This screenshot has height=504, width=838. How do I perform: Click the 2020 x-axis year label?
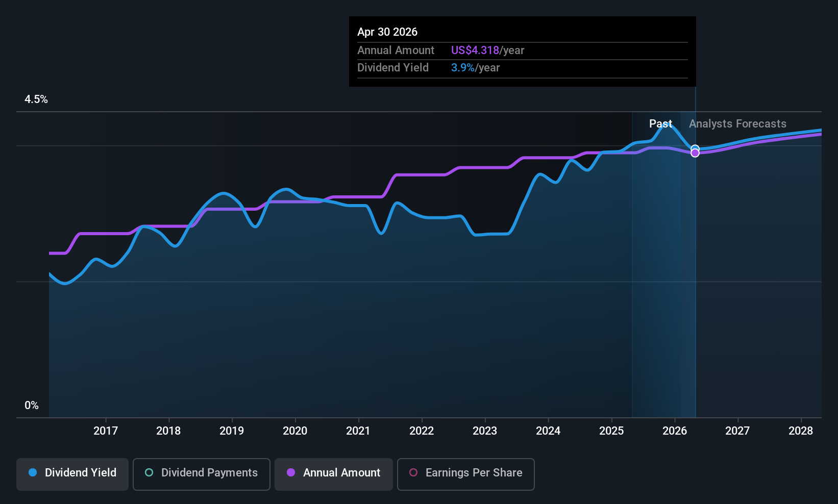pos(295,431)
